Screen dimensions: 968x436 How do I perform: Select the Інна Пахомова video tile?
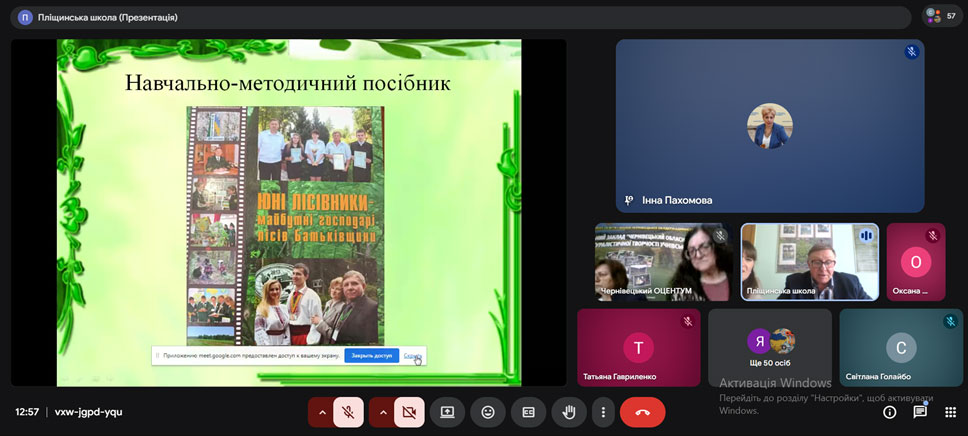point(769,126)
